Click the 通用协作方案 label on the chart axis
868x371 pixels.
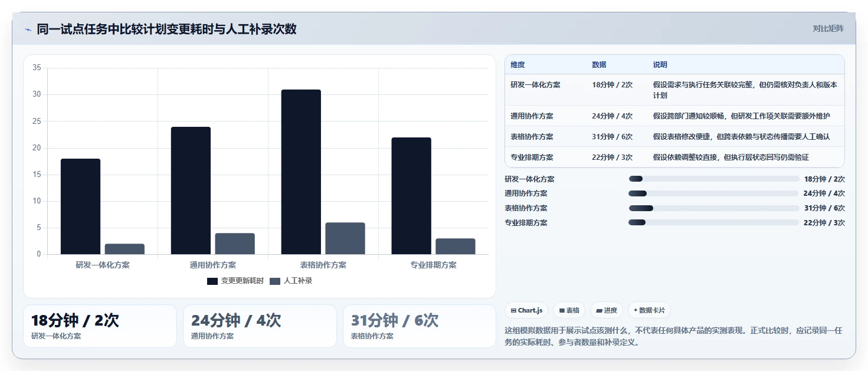pyautogui.click(x=213, y=265)
